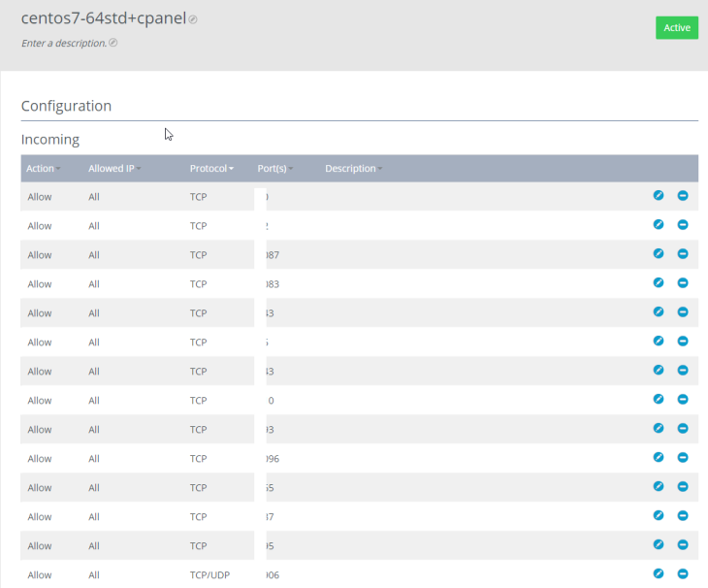This screenshot has height=588, width=708.
Task: Sort rules by Allowed IP column
Action: pos(114,169)
